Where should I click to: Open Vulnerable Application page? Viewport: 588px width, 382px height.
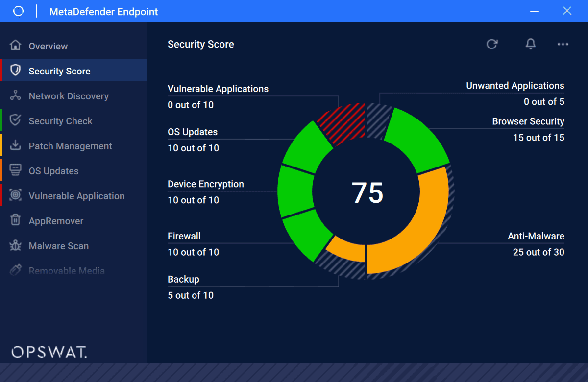[73, 196]
